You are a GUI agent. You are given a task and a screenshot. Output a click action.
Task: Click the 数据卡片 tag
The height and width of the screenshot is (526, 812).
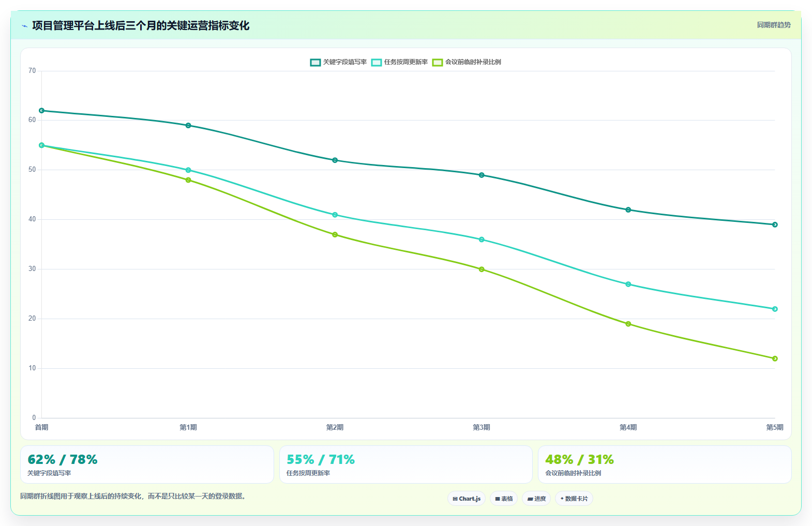click(574, 499)
